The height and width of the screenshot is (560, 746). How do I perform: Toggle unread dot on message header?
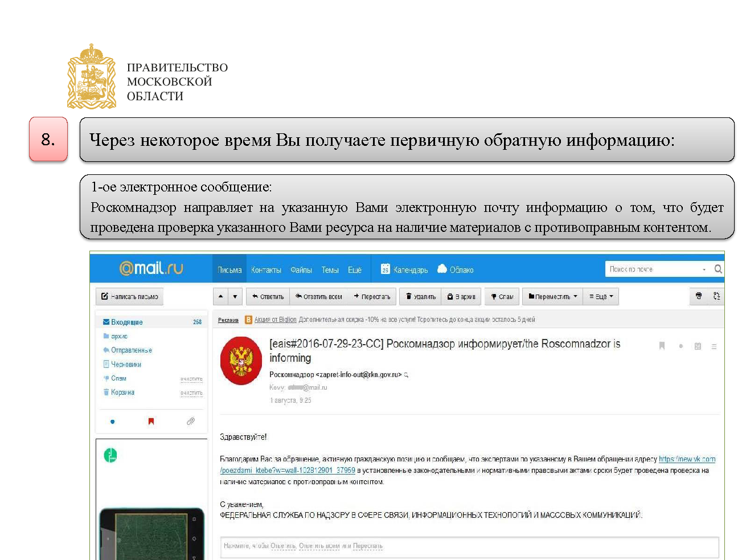click(681, 346)
